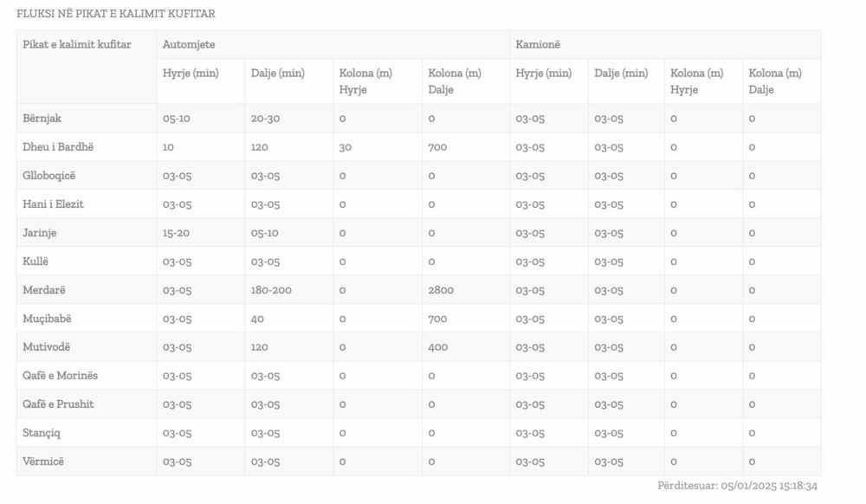Click the Qafë e Prushit row label
Viewport: 866px width, 504px height.
(58, 404)
